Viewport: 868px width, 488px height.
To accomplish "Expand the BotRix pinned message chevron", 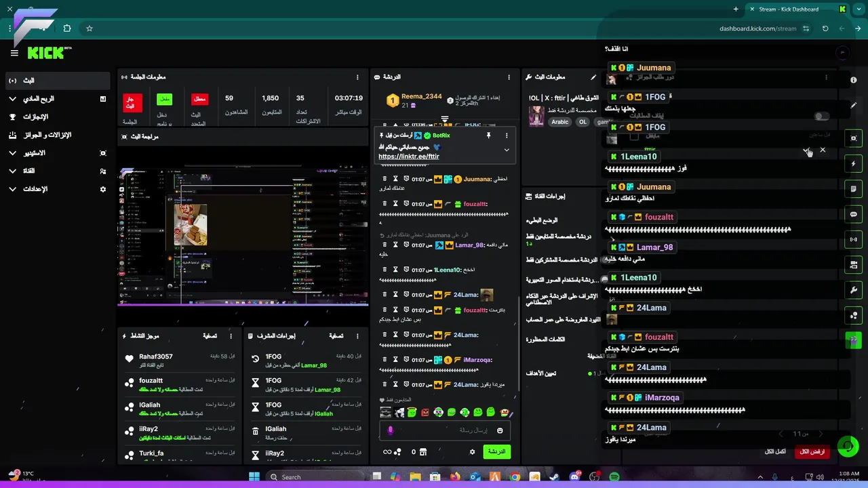I will (506, 150).
